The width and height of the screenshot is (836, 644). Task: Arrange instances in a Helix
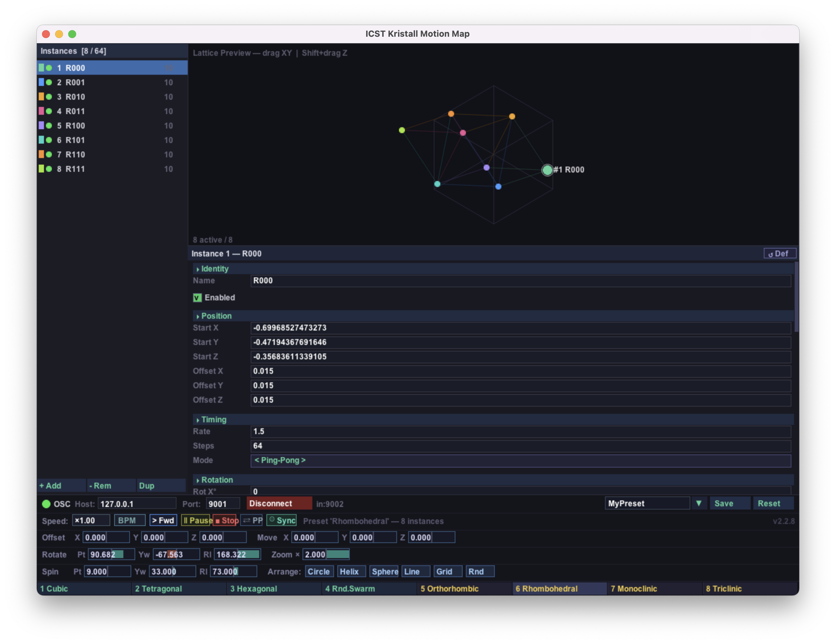[x=351, y=572]
